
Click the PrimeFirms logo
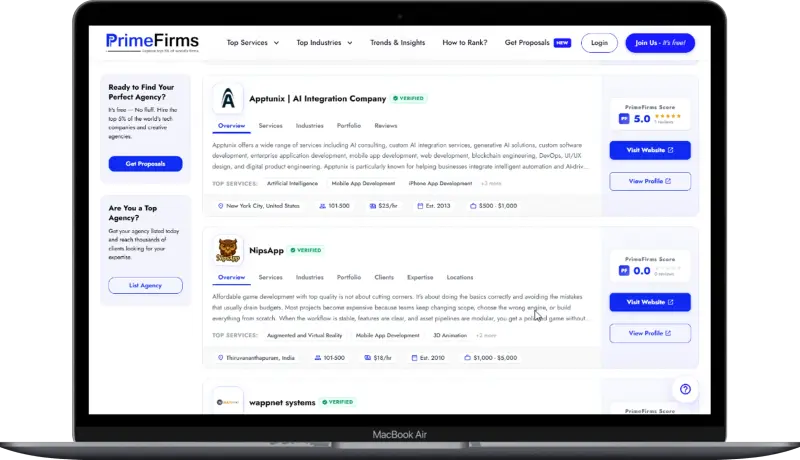(x=152, y=42)
